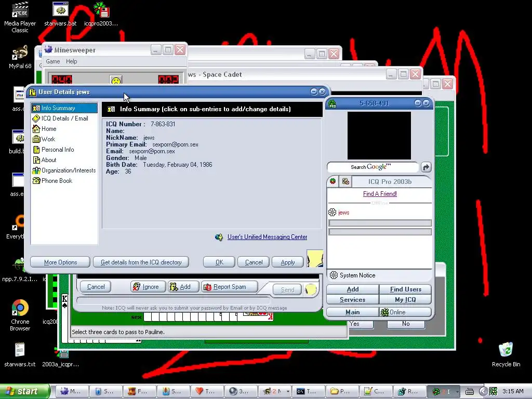
Task: Open starwars.txt desktop file
Action: 20,355
